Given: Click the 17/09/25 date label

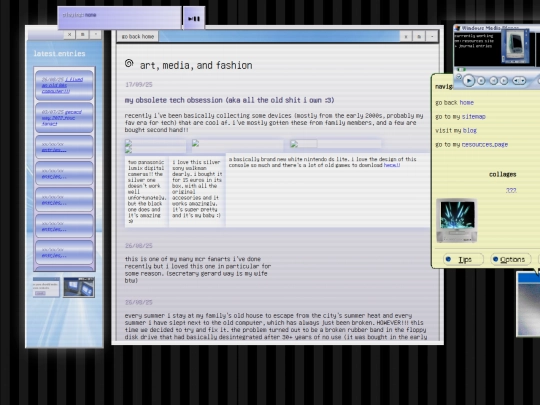Looking at the screenshot, I should pos(139,85).
